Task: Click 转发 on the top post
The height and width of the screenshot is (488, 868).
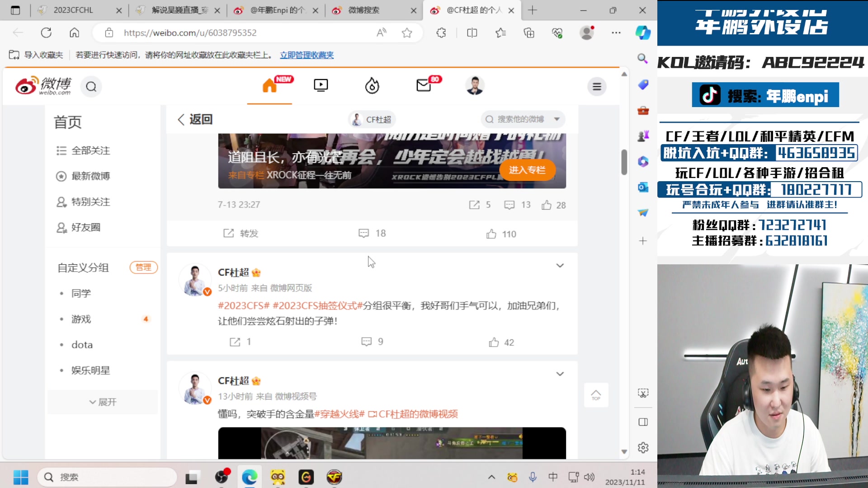Action: (x=241, y=233)
